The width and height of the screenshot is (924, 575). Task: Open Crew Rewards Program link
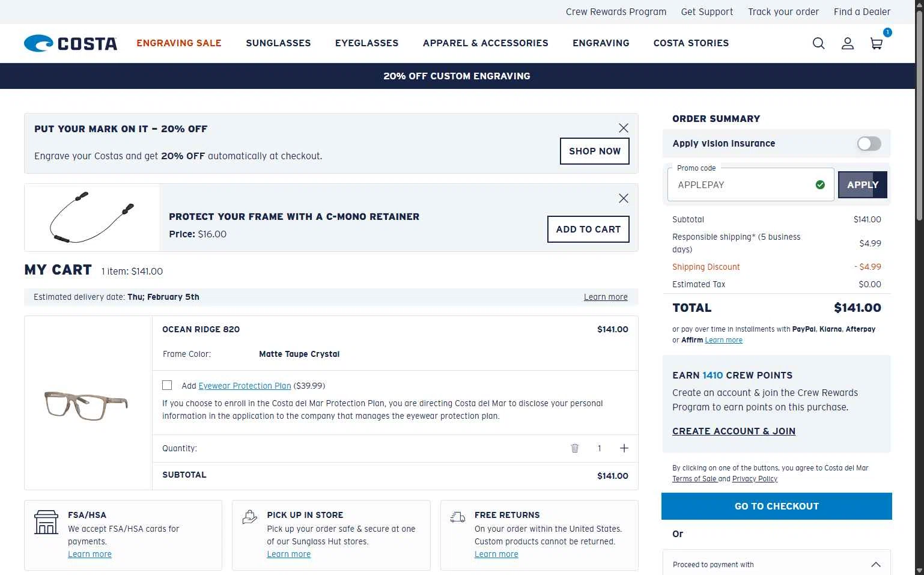(x=616, y=12)
